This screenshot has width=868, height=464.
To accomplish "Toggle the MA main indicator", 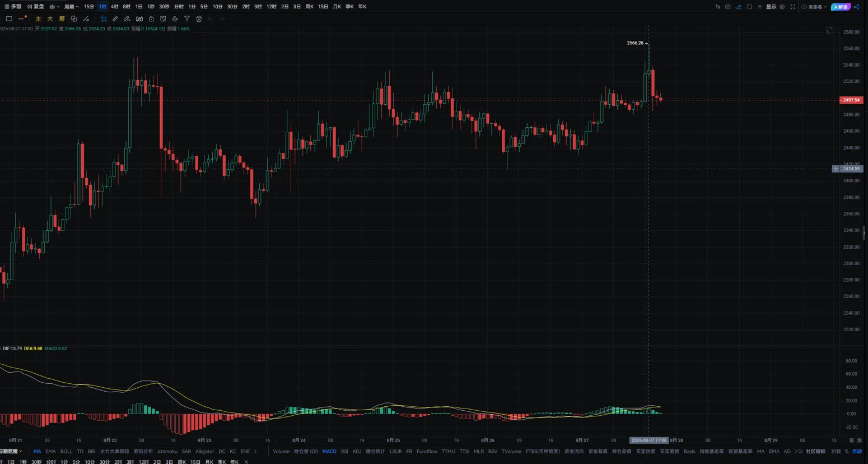I will point(37,451).
